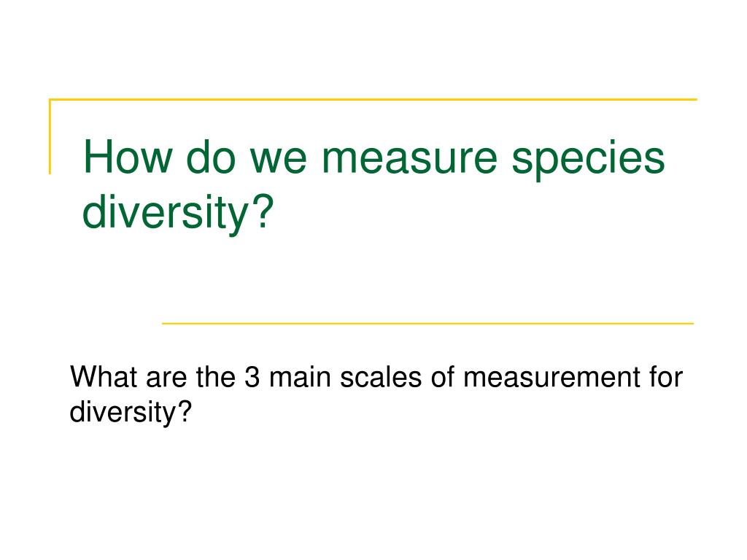The width and height of the screenshot is (747, 560).
Task: Click the word "are" in the body question
Action: click(x=166, y=379)
